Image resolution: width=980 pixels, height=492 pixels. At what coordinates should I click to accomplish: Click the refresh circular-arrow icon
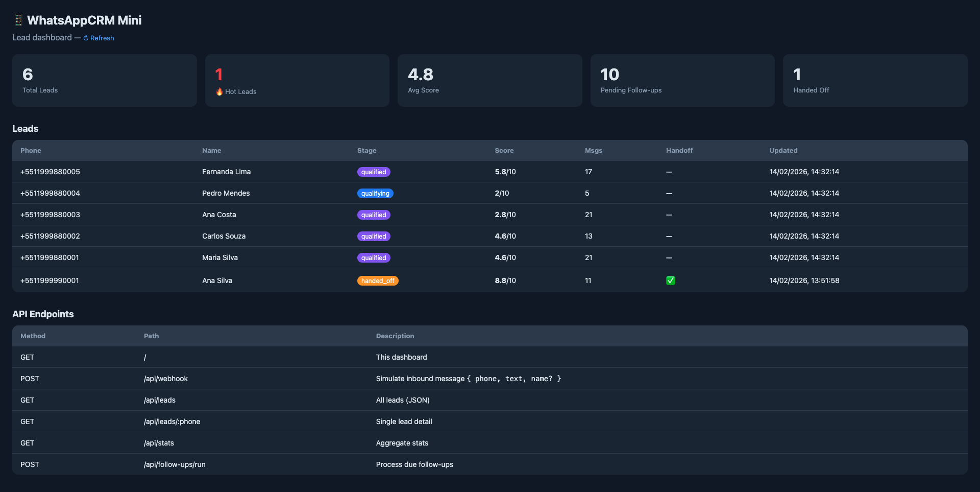(86, 38)
